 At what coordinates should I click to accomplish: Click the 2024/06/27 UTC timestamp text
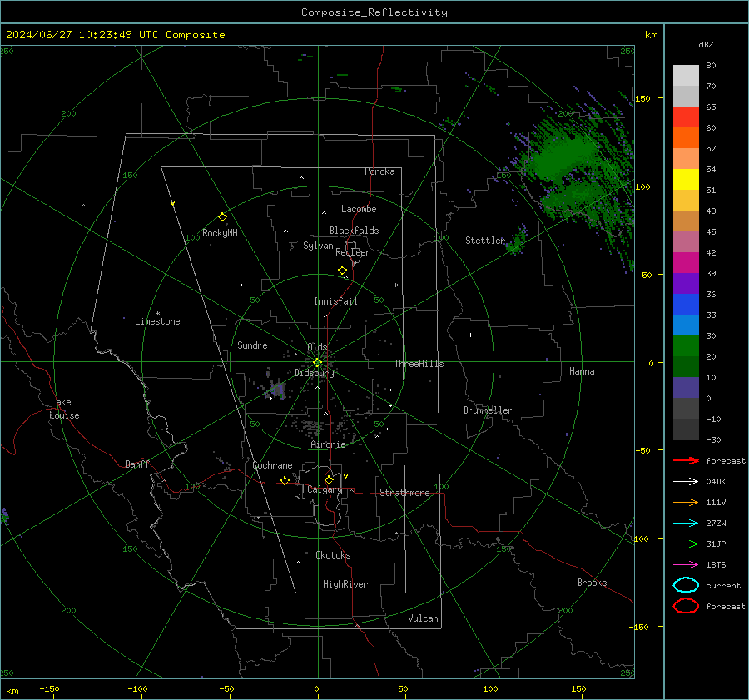point(115,35)
